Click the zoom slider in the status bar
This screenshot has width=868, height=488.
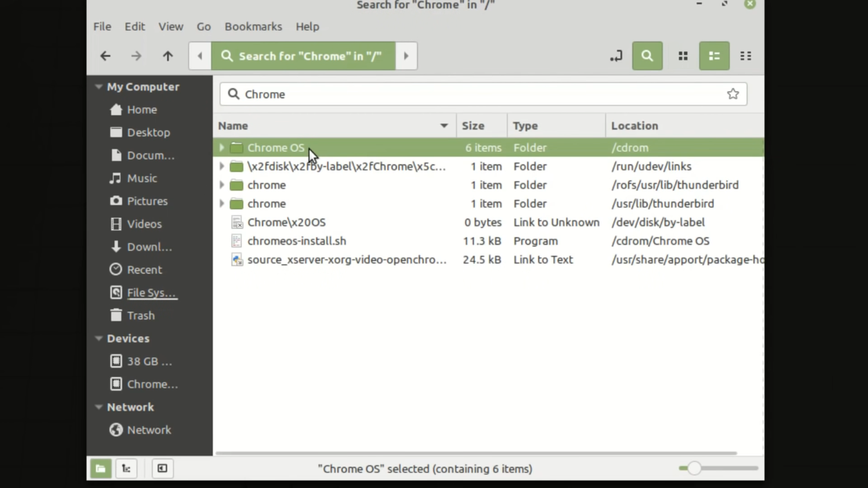(694, 469)
